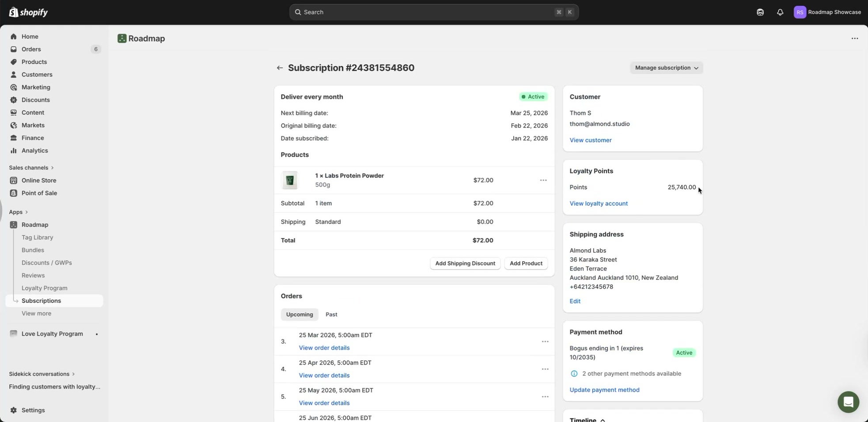Open the Sidekick assistant icon in top bar
The image size is (868, 422).
tap(760, 12)
